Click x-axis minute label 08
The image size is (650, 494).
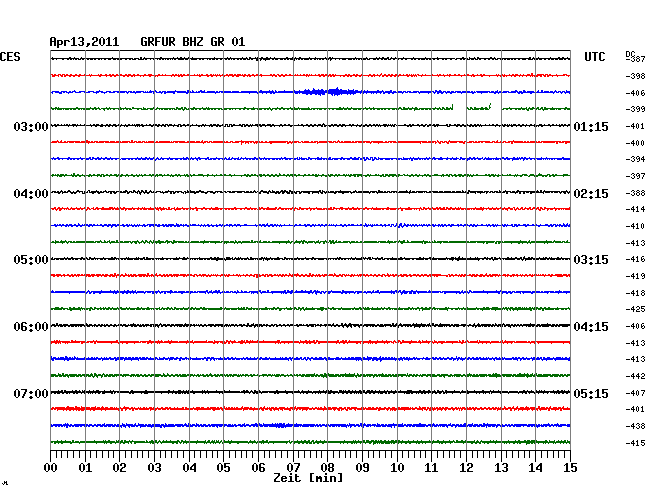coord(327,468)
